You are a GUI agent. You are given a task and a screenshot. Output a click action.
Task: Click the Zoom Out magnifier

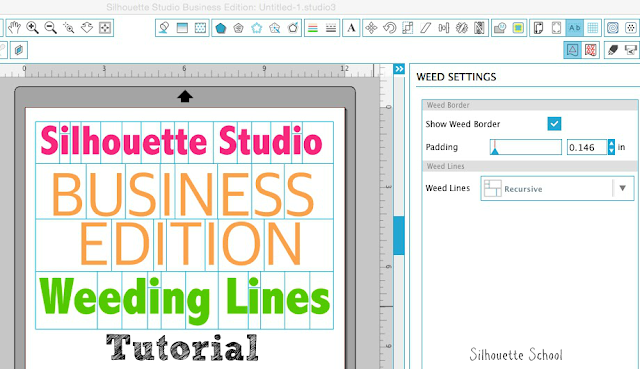pos(51,28)
